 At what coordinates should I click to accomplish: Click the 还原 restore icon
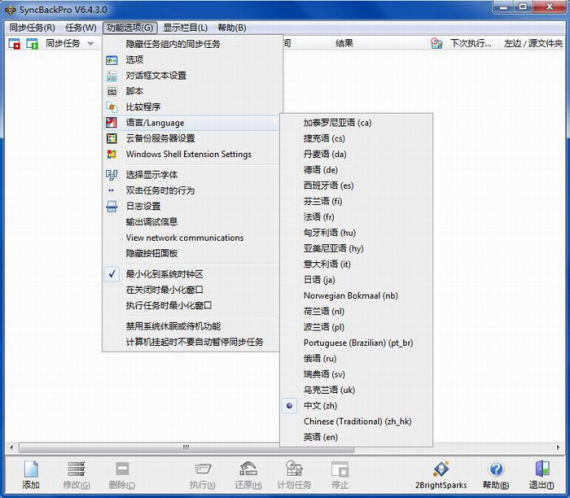248,469
